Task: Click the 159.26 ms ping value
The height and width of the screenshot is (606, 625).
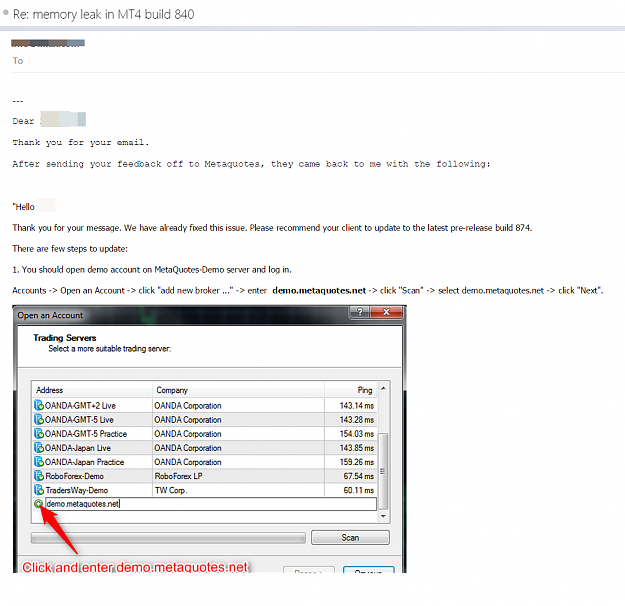Action: click(x=357, y=462)
